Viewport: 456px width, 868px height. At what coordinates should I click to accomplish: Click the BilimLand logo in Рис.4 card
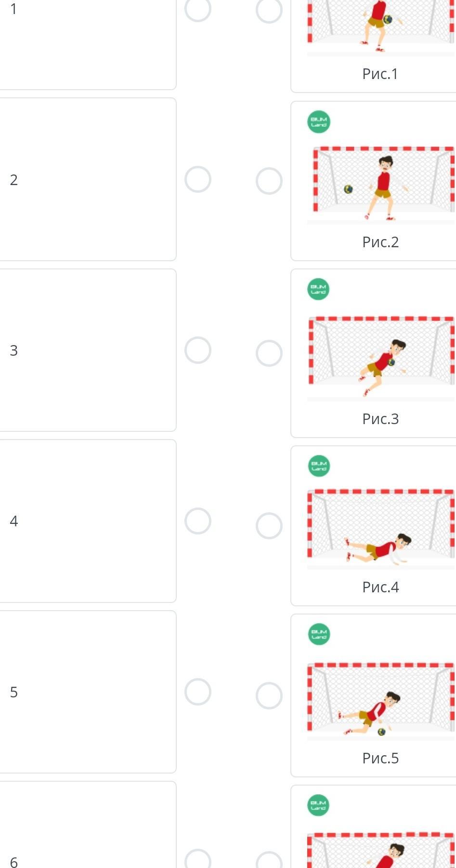point(318,466)
